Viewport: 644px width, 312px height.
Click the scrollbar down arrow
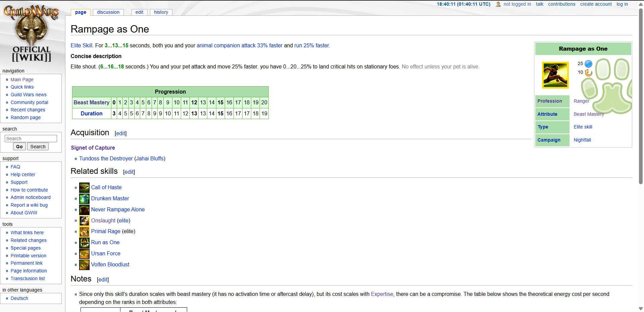641,309
